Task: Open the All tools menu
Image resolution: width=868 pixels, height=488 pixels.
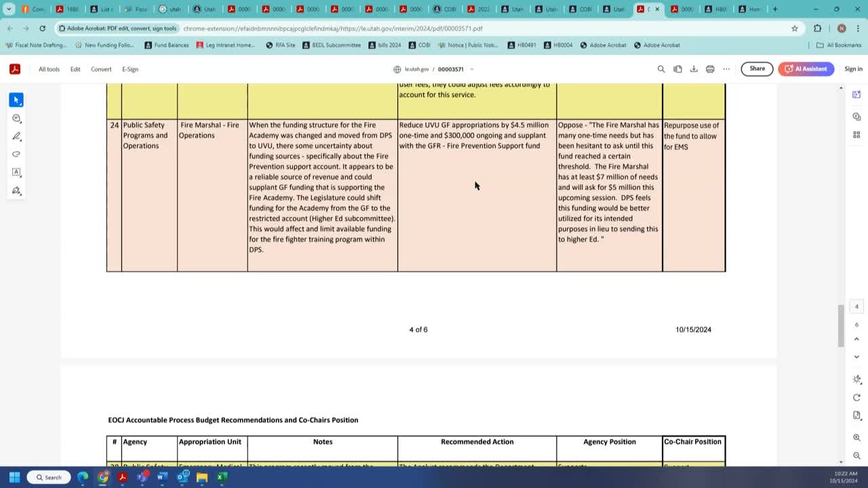Action: point(49,69)
